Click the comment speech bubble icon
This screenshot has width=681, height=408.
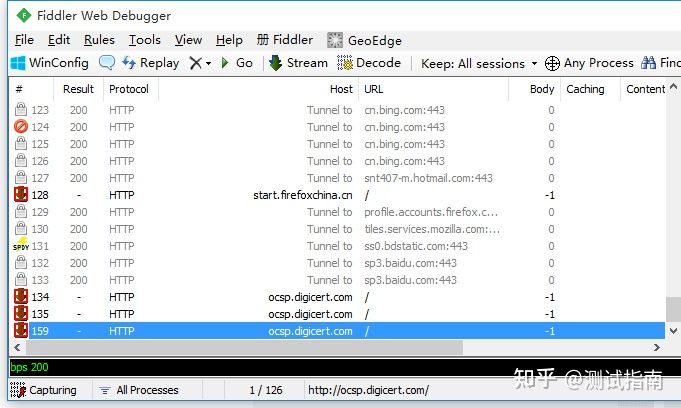click(x=107, y=63)
